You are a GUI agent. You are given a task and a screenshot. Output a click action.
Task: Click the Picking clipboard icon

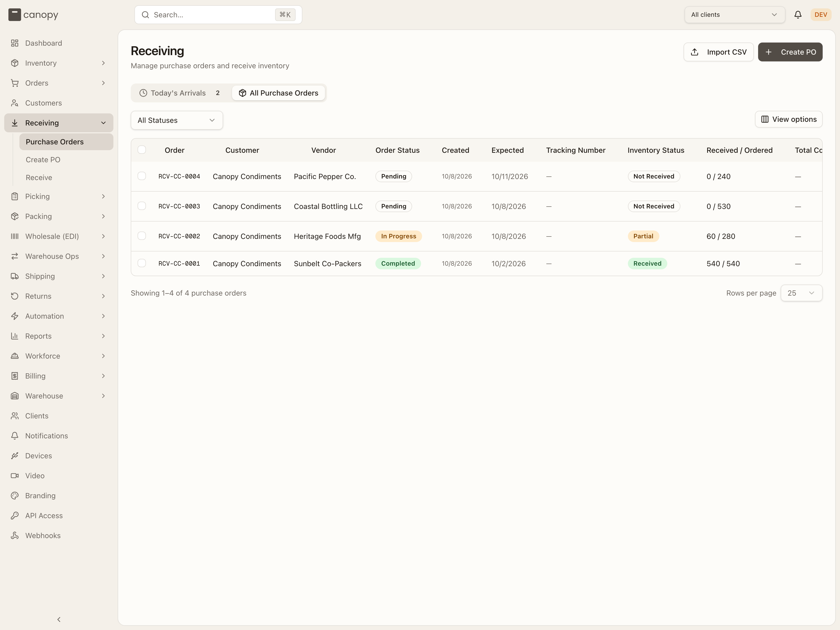point(15,196)
